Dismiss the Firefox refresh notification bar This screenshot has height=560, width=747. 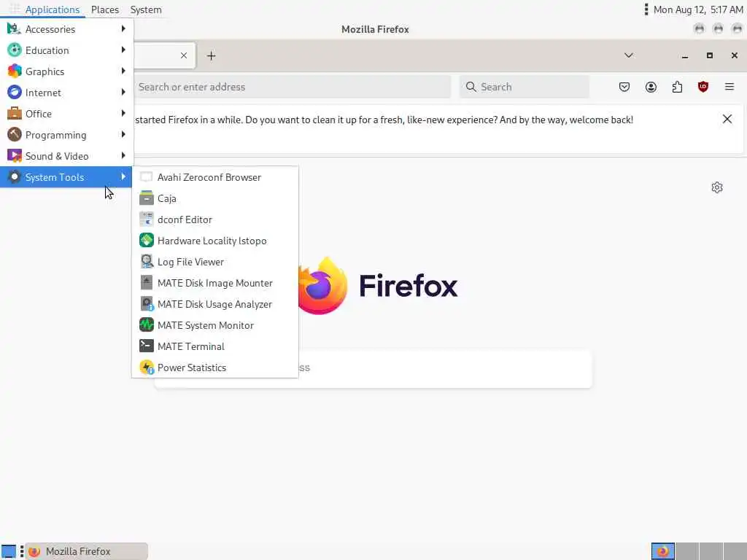pos(727,119)
